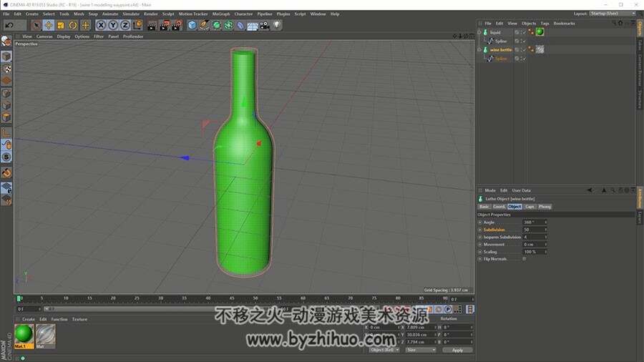Click green material tag on liquid

(x=540, y=32)
